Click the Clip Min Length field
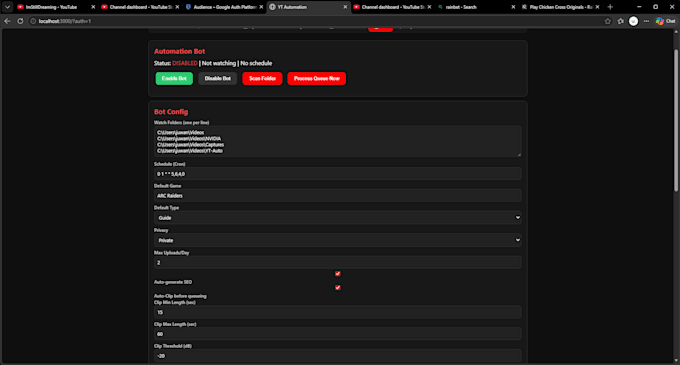This screenshot has height=365, width=680. click(x=337, y=312)
